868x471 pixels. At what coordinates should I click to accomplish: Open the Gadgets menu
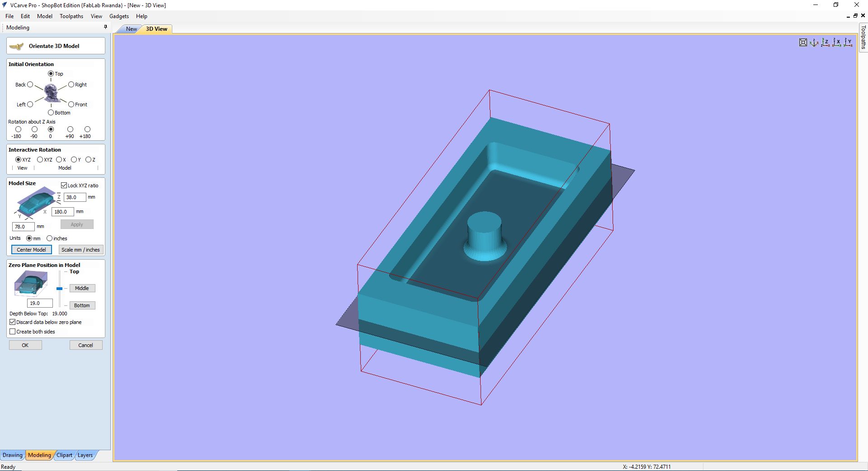(119, 16)
